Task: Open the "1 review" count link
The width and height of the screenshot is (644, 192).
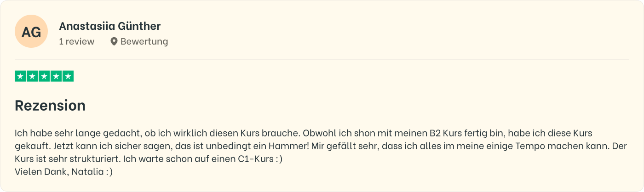Action: (76, 41)
